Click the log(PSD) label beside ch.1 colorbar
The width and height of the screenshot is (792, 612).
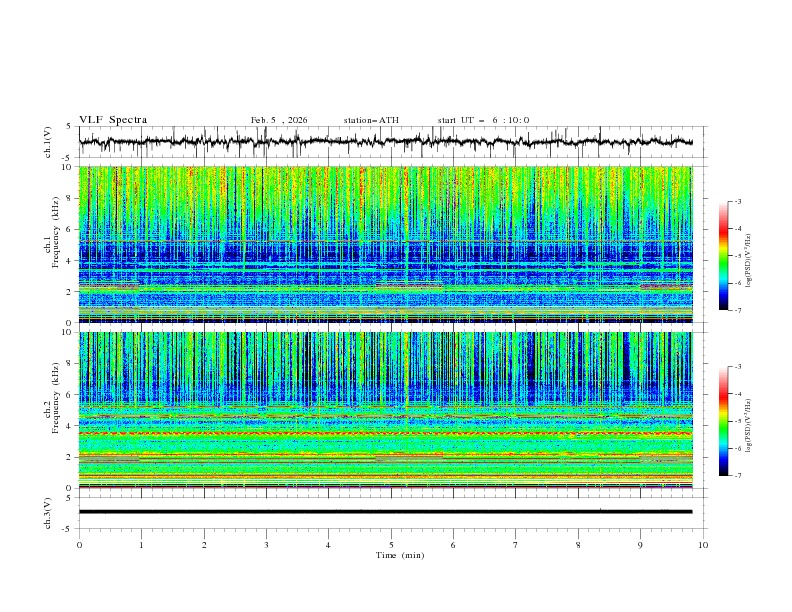749,256
